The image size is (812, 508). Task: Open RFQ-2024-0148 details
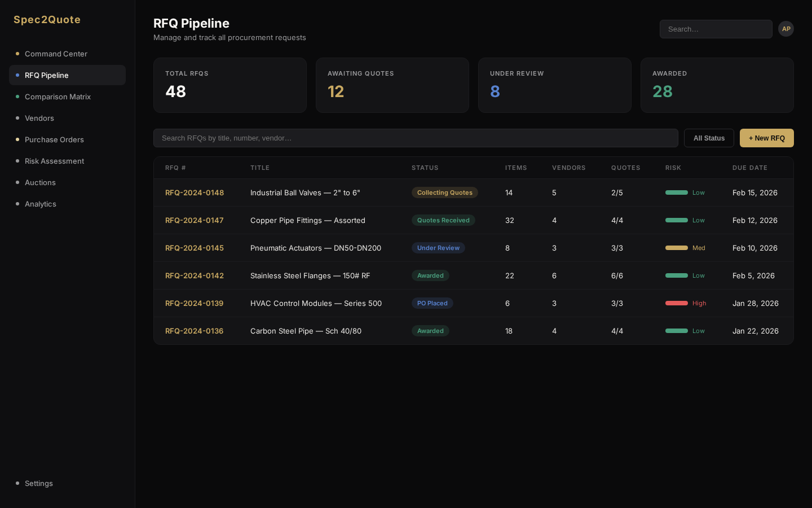195,192
